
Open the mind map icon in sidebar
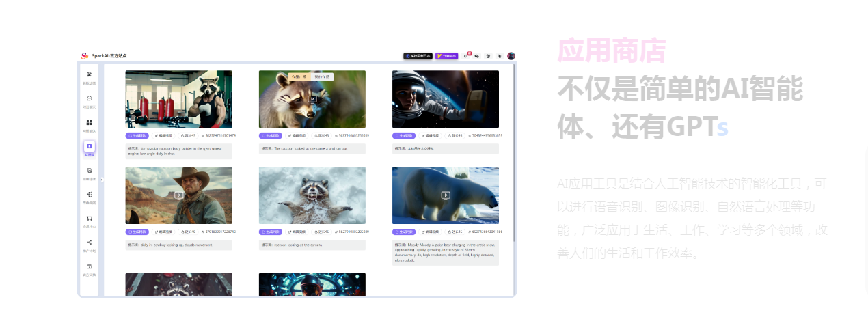coord(89,195)
